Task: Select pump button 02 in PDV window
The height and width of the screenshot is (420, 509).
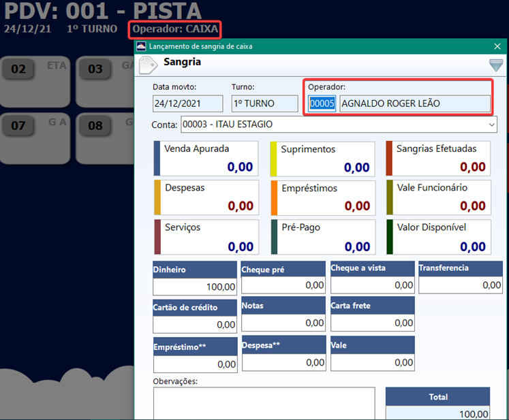Action: pyautogui.click(x=35, y=82)
